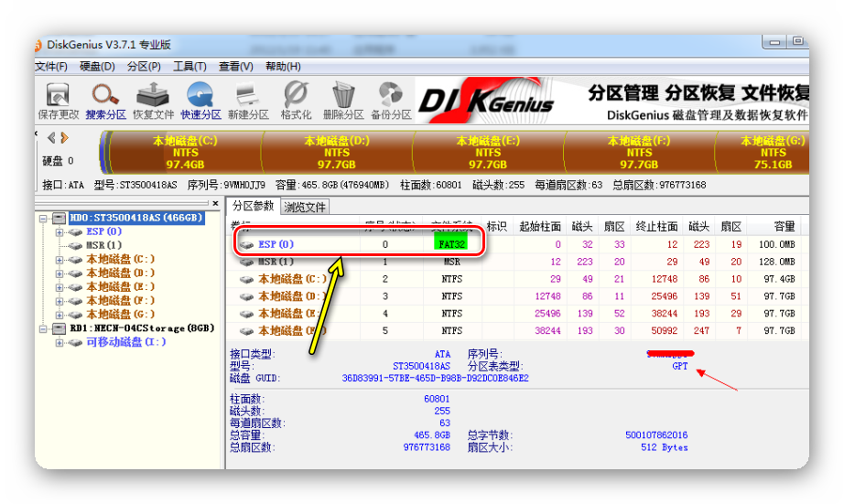Screen dimensions: 844x504
Task: Select 可移动磁盘 (I:) in the disk tree
Action: click(x=126, y=342)
